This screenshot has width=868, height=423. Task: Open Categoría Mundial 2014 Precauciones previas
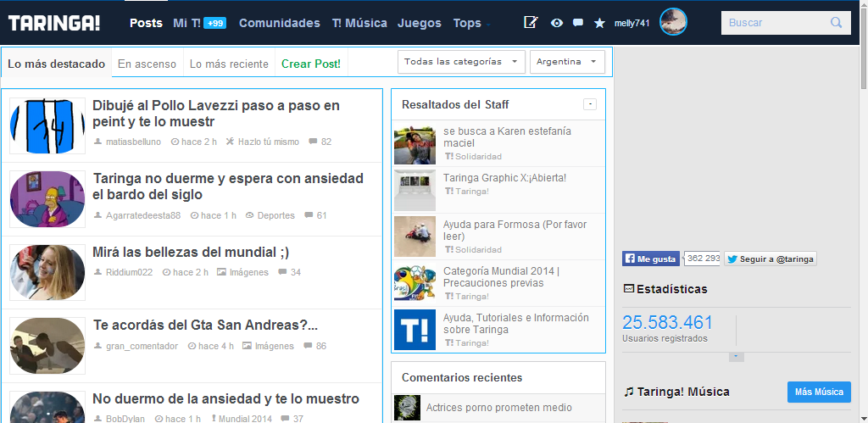pos(502,277)
